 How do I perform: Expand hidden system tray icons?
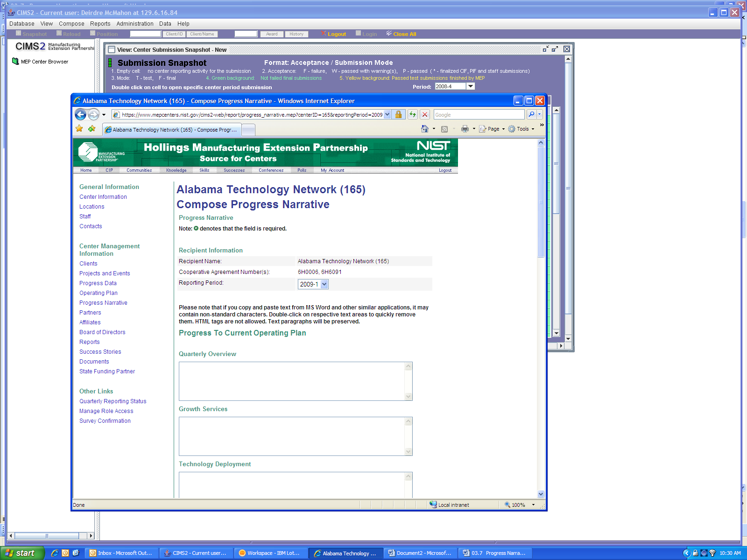coord(687,553)
